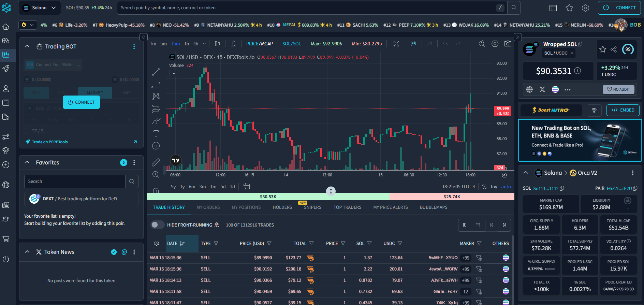Select the chart text tool
Screen dimensions: 644x305
[156, 133]
